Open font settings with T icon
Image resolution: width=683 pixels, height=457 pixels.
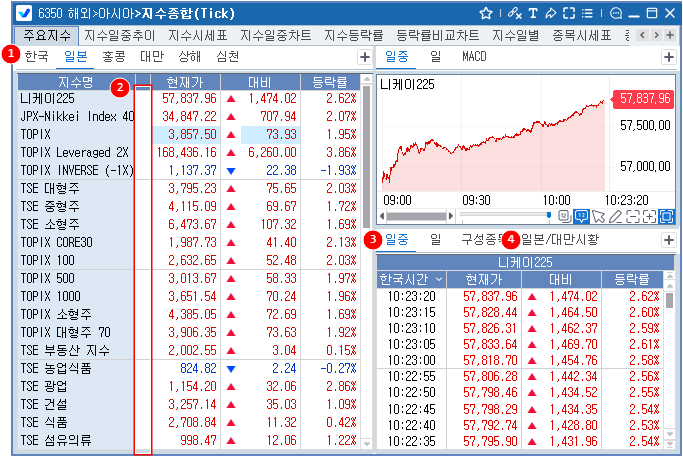tap(533, 13)
